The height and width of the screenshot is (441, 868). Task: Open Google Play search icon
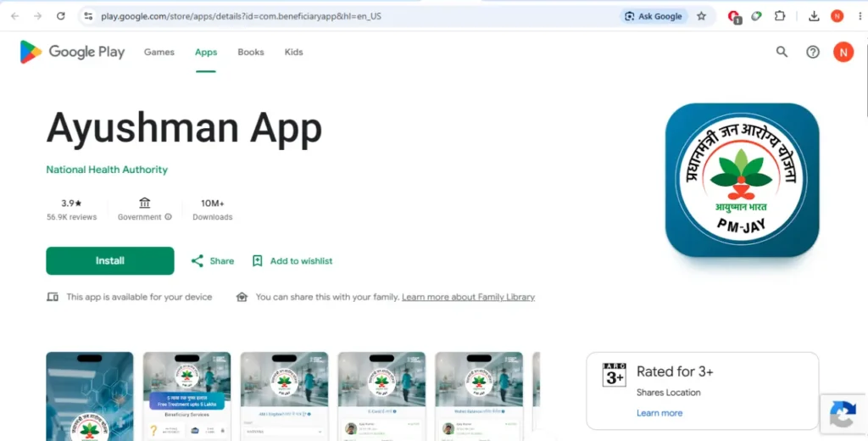(x=782, y=52)
